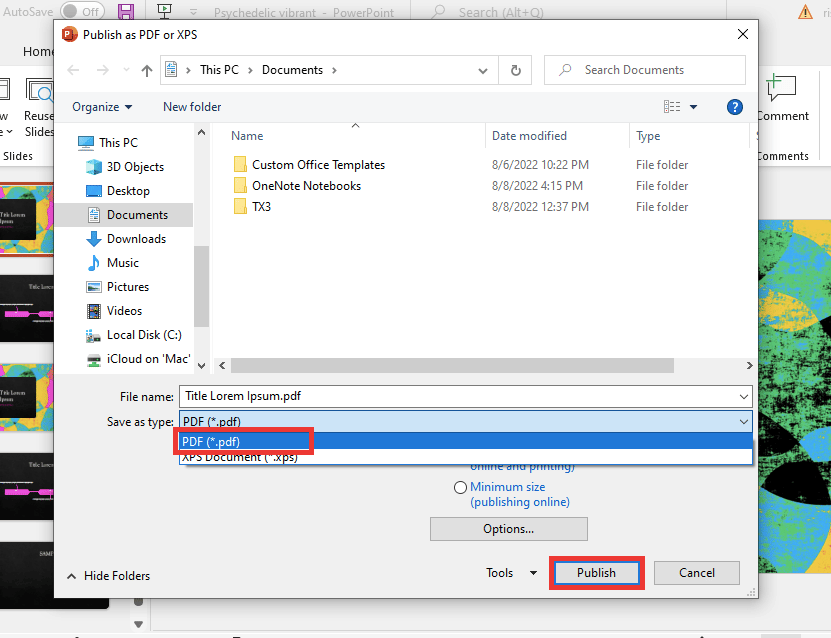Select the third slide thumbnail in PowerPoint
The image size is (831, 638).
click(x=26, y=397)
